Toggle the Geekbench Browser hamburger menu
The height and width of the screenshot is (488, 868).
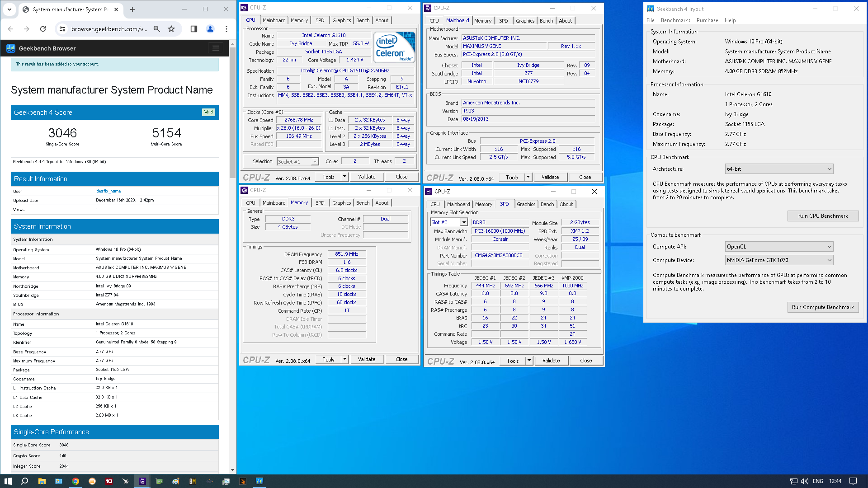coord(216,48)
